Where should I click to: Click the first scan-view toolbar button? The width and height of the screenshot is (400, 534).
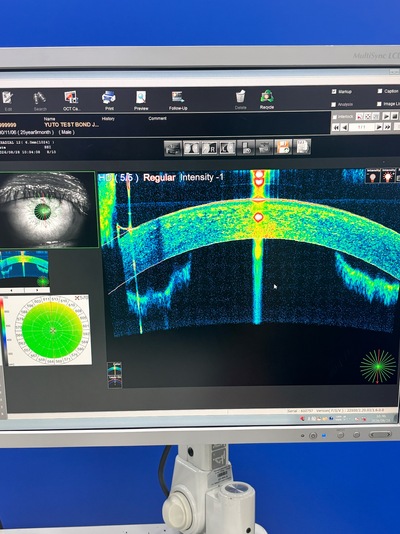pyautogui.click(x=173, y=148)
